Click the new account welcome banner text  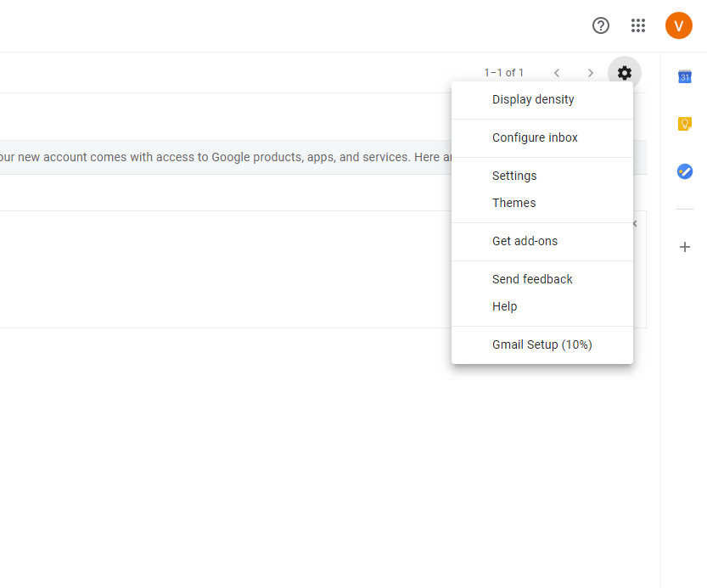pyautogui.click(x=221, y=157)
